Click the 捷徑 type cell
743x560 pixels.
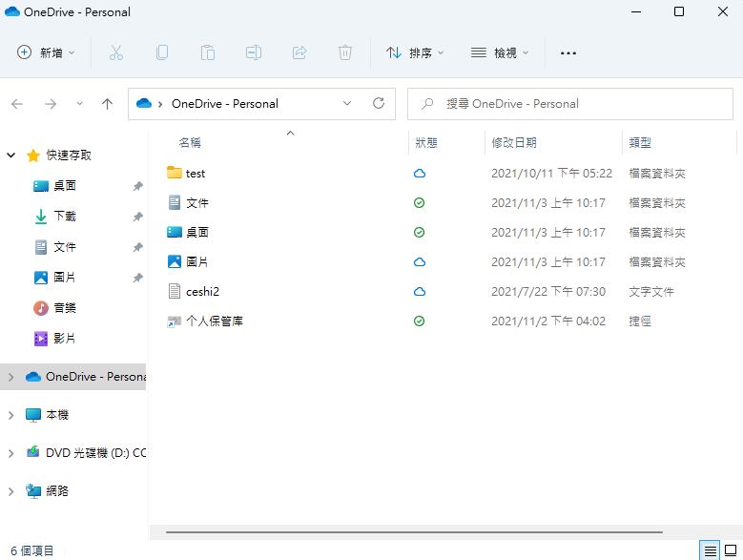pyautogui.click(x=640, y=321)
